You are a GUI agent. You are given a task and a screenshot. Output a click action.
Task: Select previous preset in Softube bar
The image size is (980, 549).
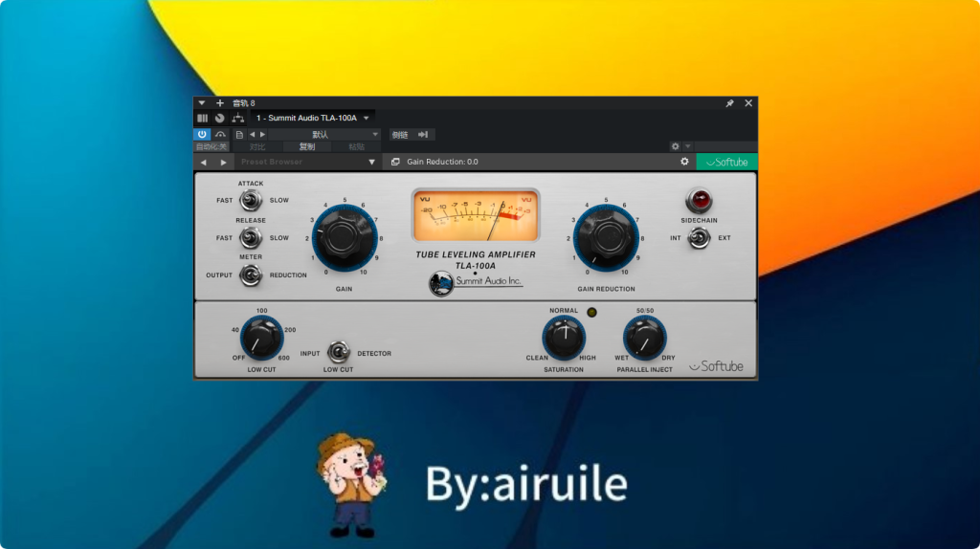(203, 163)
